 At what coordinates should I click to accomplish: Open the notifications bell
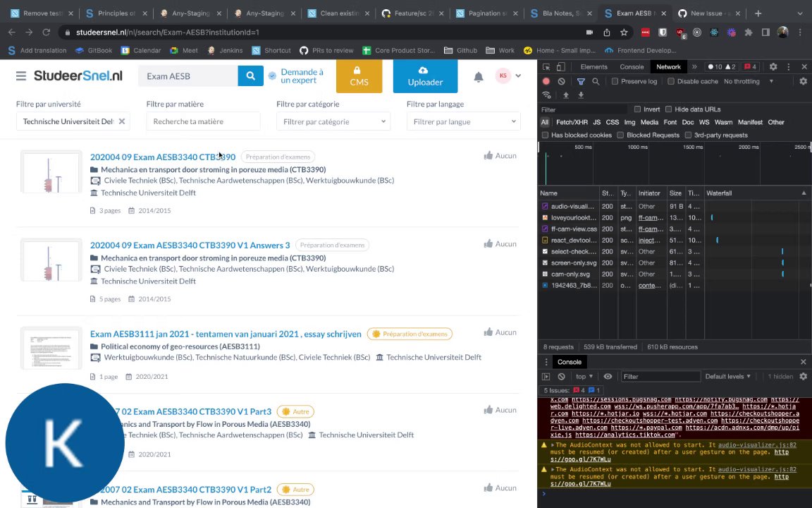(479, 77)
